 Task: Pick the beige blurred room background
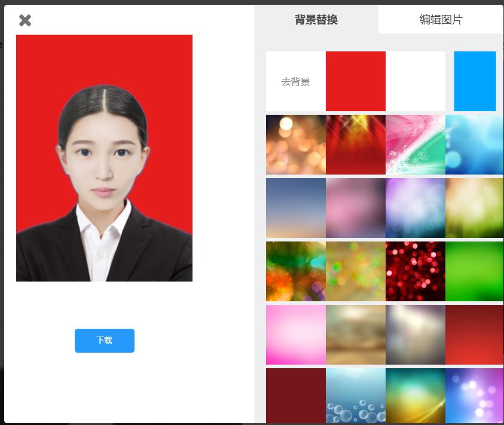pos(356,335)
